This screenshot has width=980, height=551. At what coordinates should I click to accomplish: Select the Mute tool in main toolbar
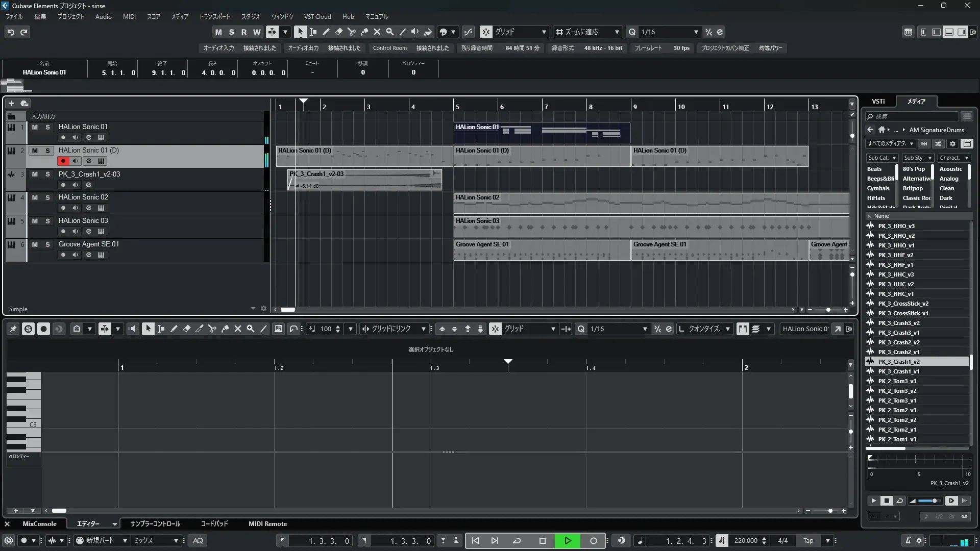[x=377, y=32]
